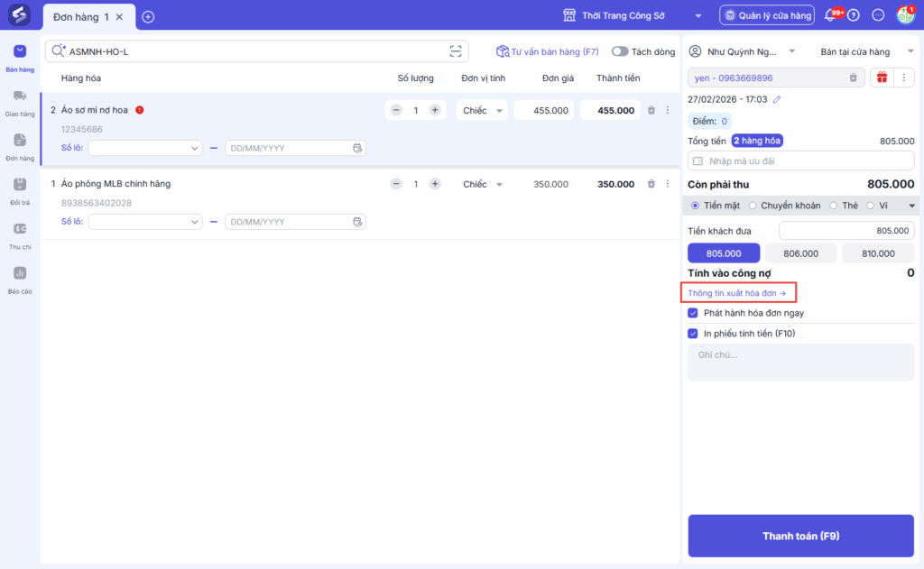924x569 pixels.
Task: Click the product search field ASMNH-HO-L
Action: [256, 51]
